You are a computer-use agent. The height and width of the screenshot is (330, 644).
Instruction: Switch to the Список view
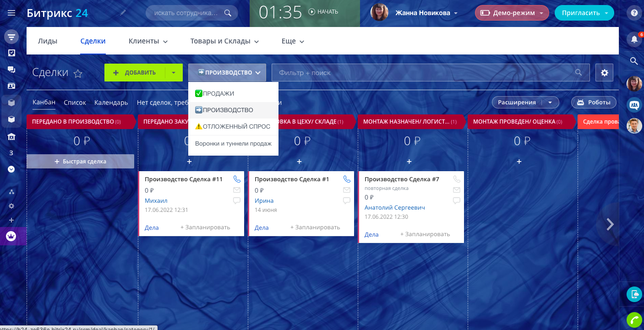click(75, 103)
